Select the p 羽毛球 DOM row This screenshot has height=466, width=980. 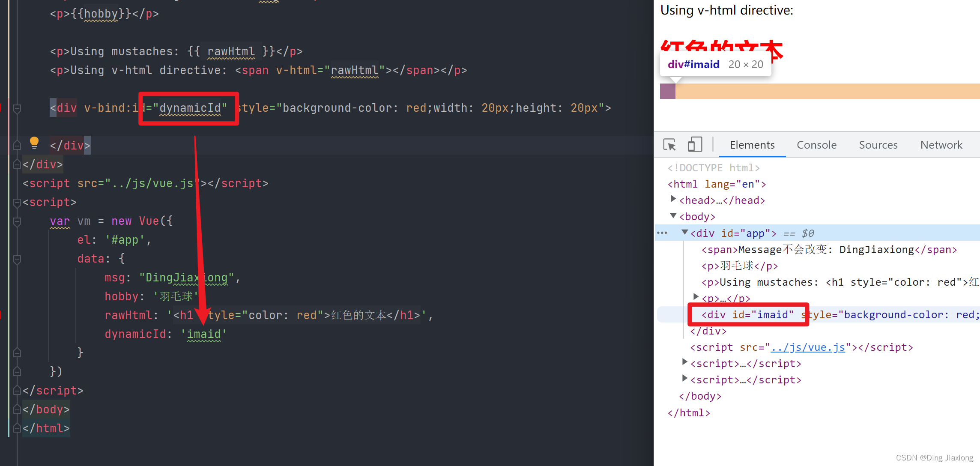(x=739, y=266)
